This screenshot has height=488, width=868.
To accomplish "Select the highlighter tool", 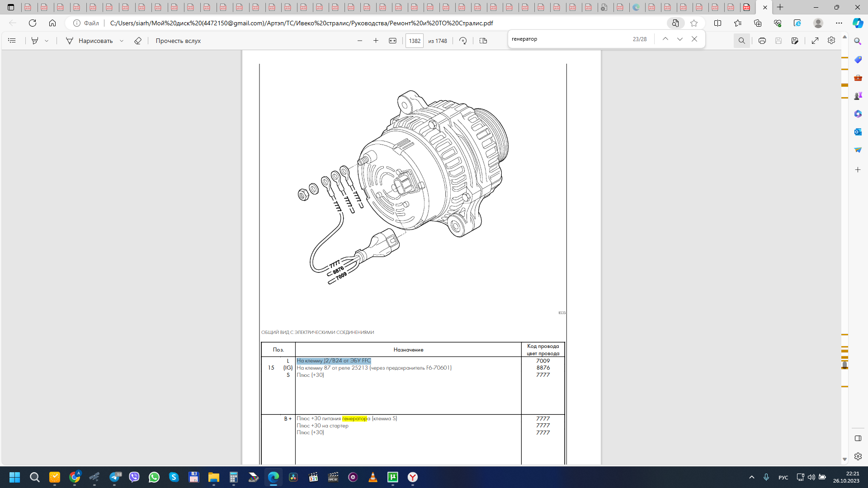I will pyautogui.click(x=35, y=41).
